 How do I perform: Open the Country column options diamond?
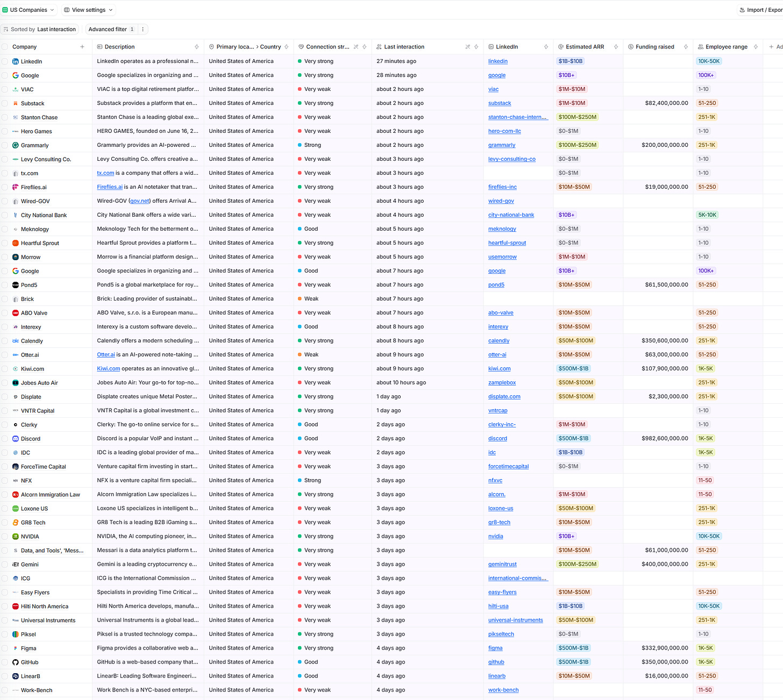(286, 47)
